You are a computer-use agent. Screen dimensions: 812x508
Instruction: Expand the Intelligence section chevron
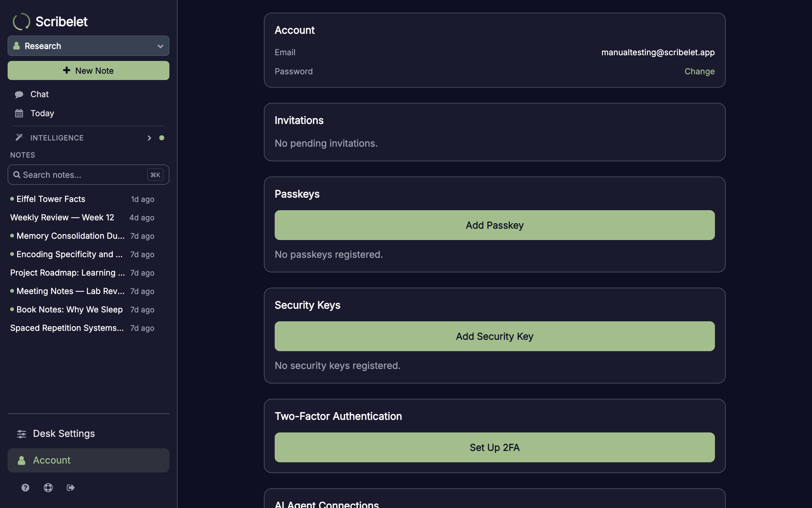coord(149,138)
